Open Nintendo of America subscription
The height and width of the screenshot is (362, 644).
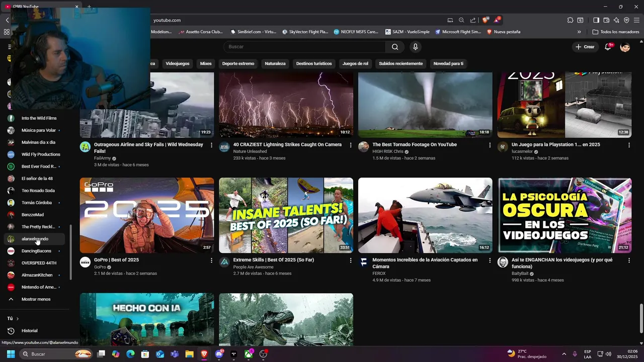(x=35, y=287)
